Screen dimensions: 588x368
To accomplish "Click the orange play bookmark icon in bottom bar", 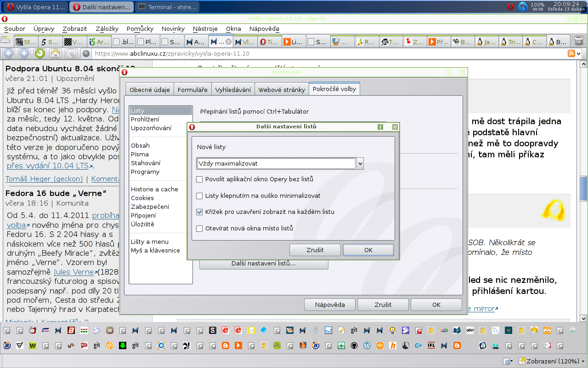I will pyautogui.click(x=238, y=345).
